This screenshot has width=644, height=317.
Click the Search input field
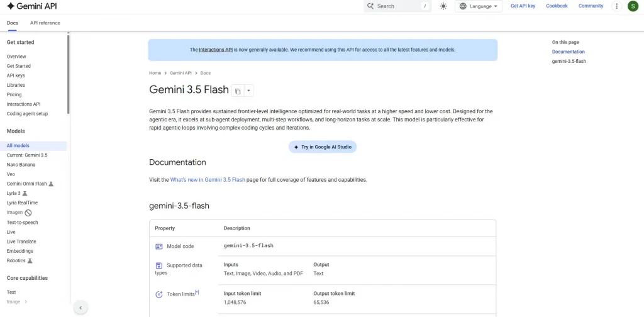pos(397,6)
